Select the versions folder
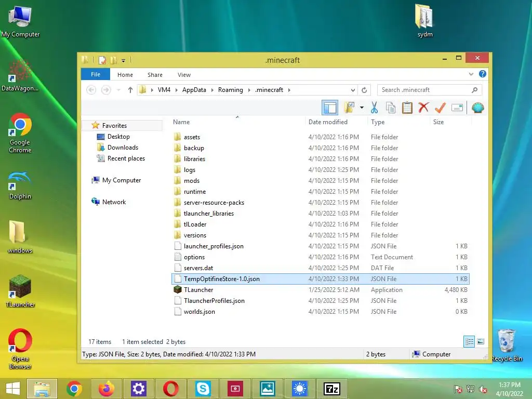 point(320,235)
